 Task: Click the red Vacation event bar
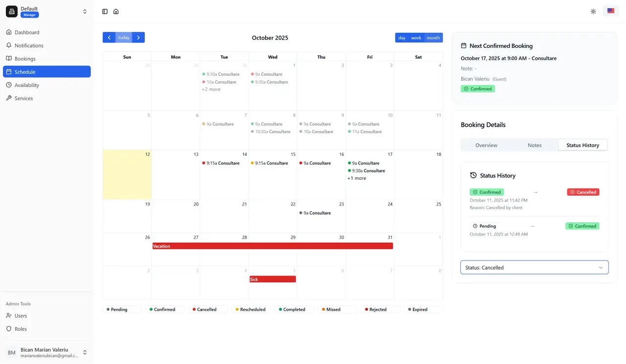pyautogui.click(x=272, y=246)
